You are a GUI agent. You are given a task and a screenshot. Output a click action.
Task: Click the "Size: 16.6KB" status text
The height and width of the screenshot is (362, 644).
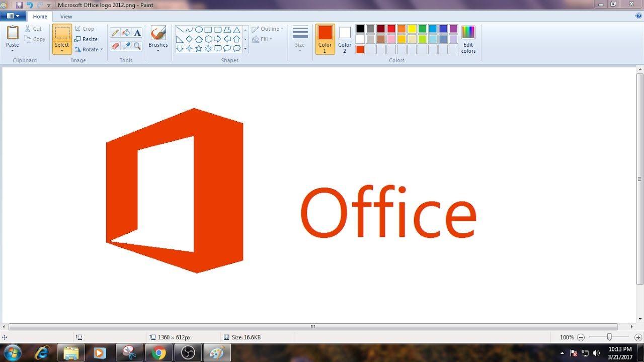[246, 337]
